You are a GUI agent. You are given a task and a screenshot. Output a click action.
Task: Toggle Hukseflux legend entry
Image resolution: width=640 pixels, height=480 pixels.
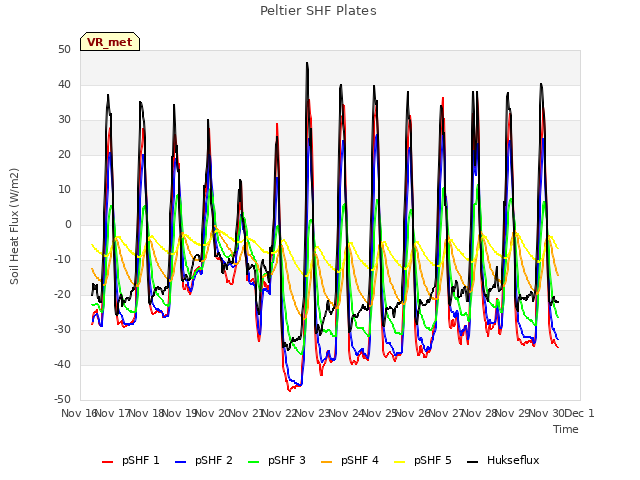click(503, 460)
